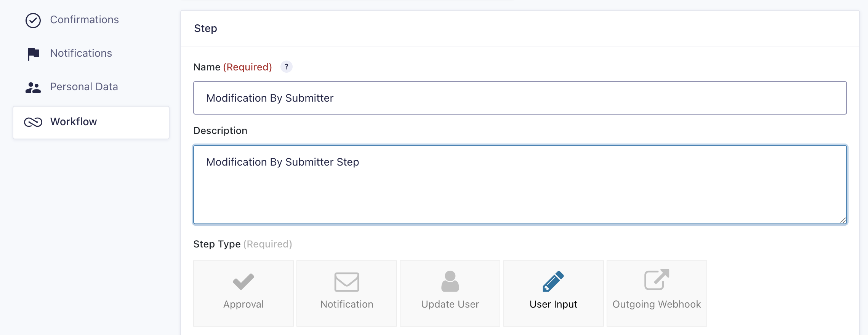Viewport: 868px width, 335px height.
Task: Click the Name (Required) field label
Action: click(232, 67)
